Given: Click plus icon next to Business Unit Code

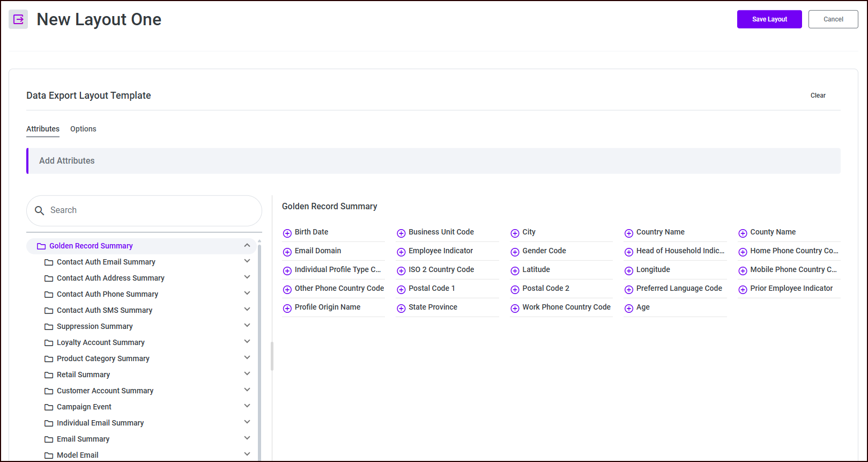Looking at the screenshot, I should coord(401,233).
